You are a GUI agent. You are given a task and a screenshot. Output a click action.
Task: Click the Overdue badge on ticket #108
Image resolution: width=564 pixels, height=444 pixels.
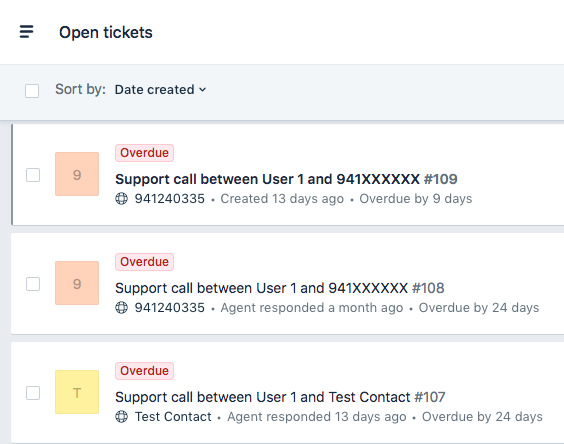pos(145,262)
